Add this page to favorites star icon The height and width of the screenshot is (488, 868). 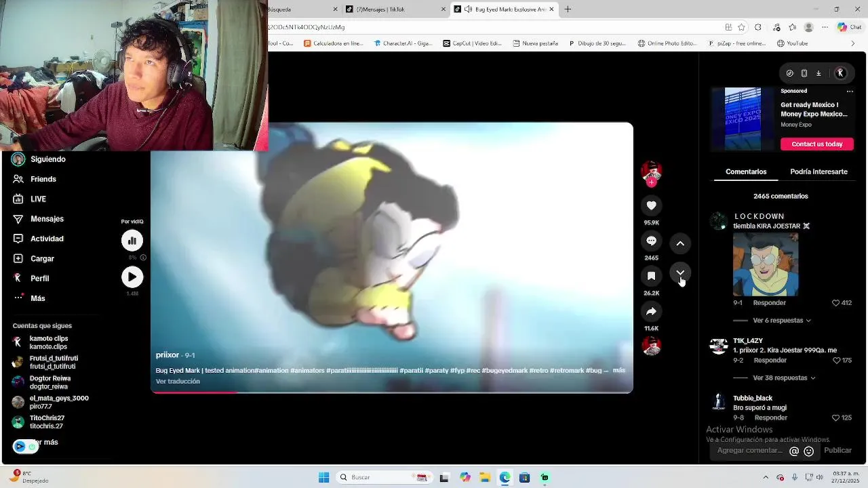[x=741, y=27]
